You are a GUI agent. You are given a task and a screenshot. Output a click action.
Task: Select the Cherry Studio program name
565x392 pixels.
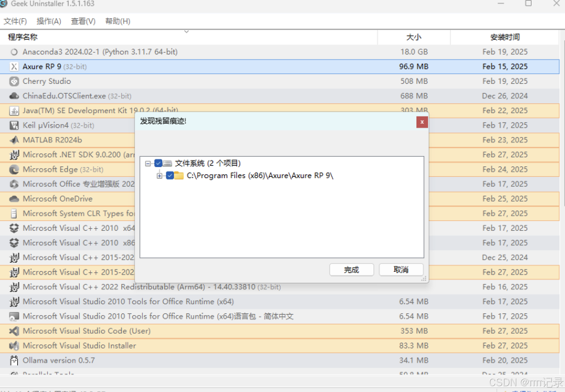(x=47, y=81)
